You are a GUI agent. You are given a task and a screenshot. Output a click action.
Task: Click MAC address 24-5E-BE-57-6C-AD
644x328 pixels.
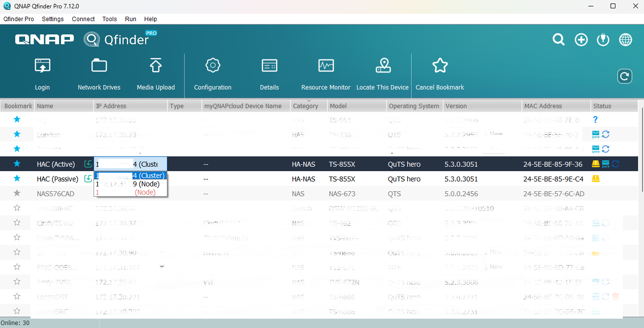pos(554,194)
